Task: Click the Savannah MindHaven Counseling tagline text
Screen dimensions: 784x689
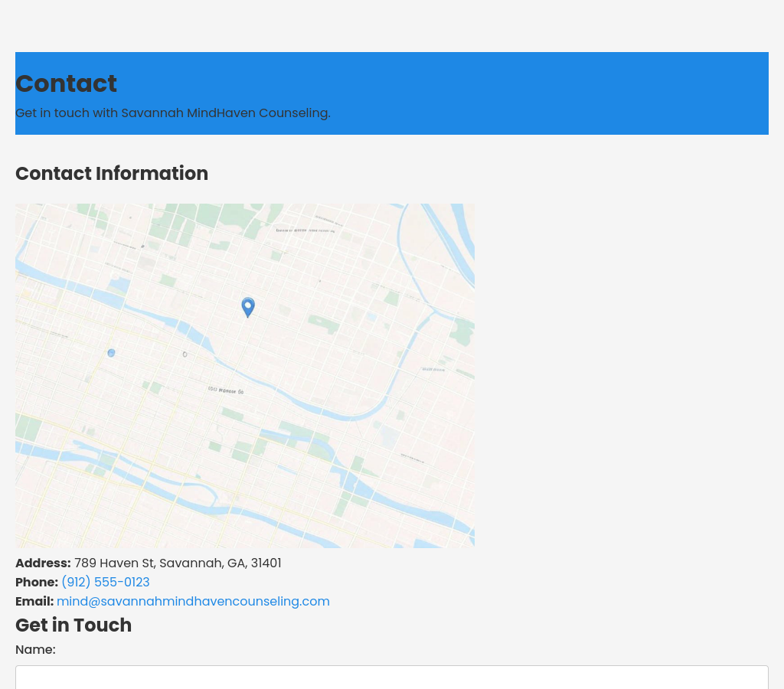Action: click(x=173, y=113)
